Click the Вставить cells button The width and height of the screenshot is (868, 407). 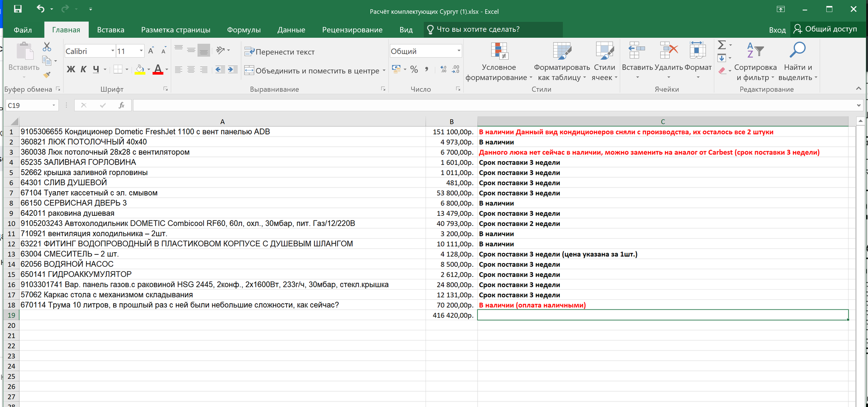point(637,61)
